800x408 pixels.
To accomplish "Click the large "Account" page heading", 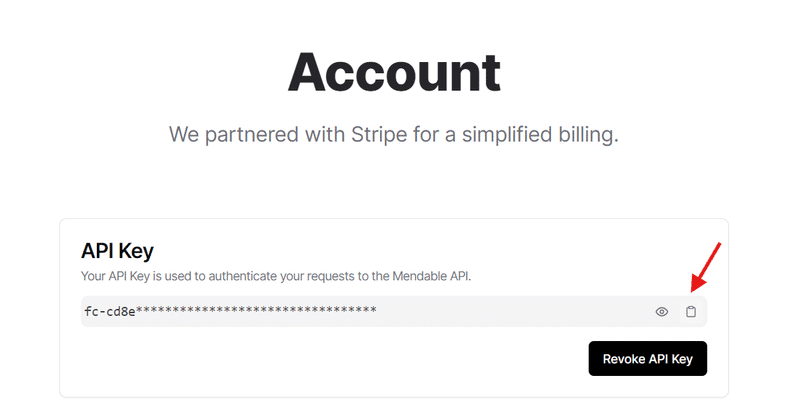I will tap(394, 72).
